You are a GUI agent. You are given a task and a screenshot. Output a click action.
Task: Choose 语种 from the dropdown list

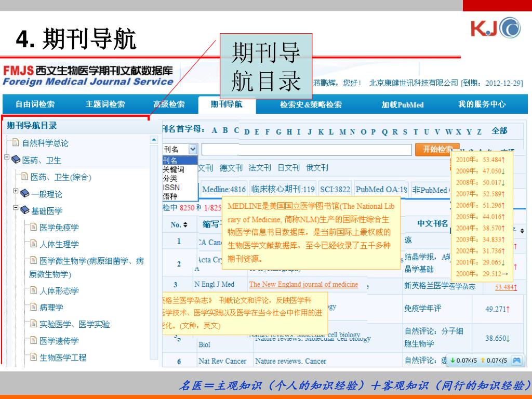point(170,196)
